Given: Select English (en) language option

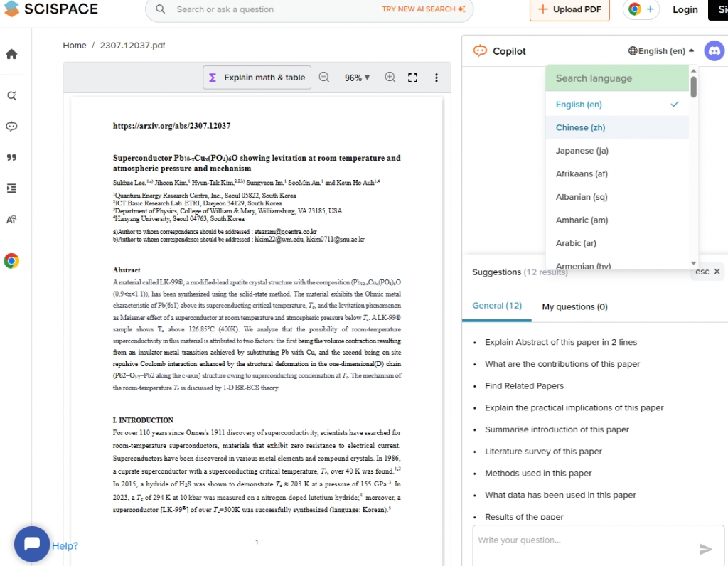Looking at the screenshot, I should coord(617,105).
